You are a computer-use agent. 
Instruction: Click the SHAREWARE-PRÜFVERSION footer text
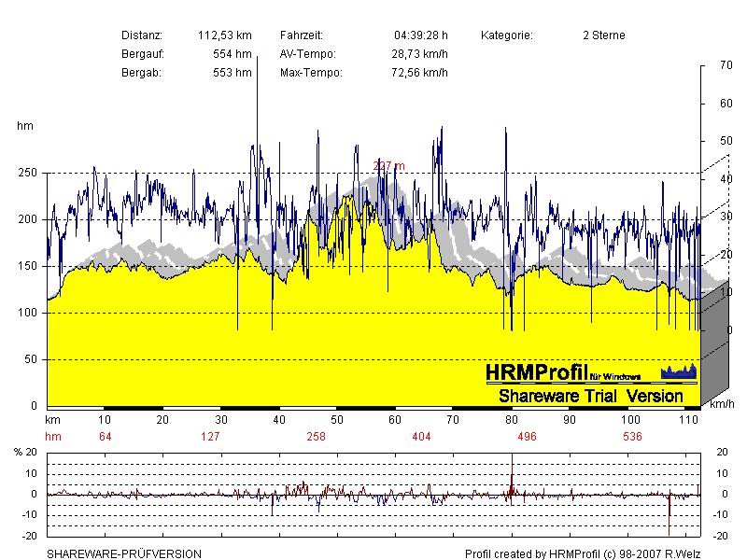pyautogui.click(x=124, y=553)
